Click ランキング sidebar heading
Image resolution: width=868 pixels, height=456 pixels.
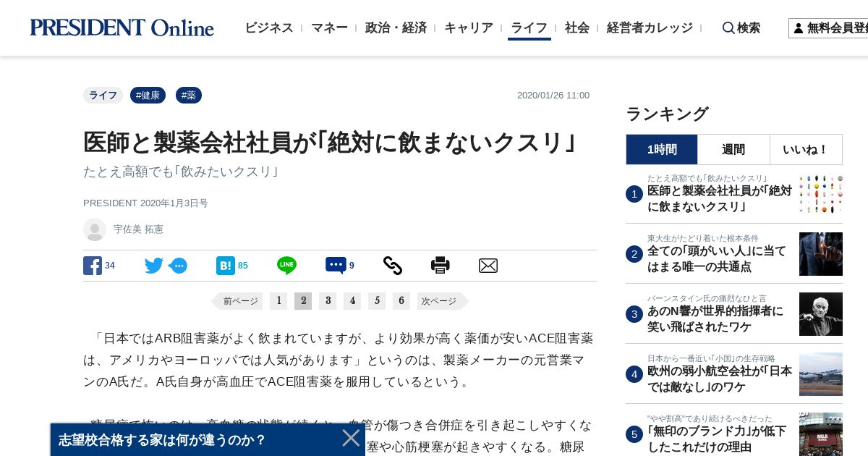(667, 114)
